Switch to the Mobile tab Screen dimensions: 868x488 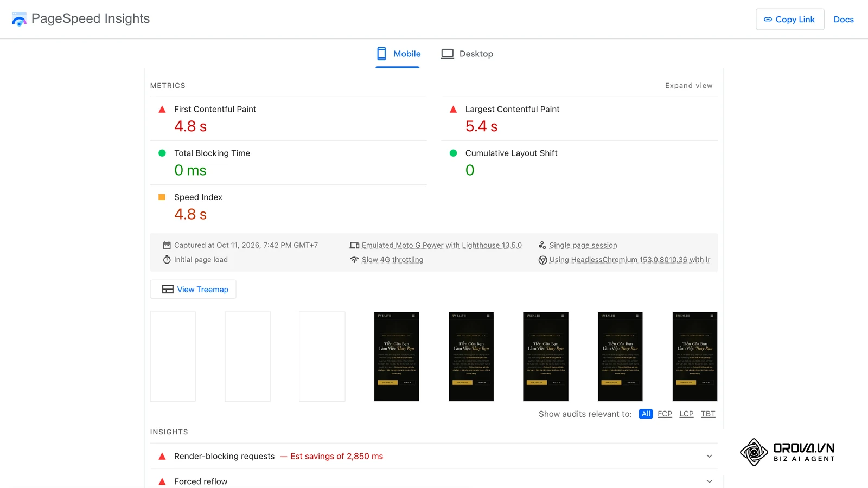[398, 54]
